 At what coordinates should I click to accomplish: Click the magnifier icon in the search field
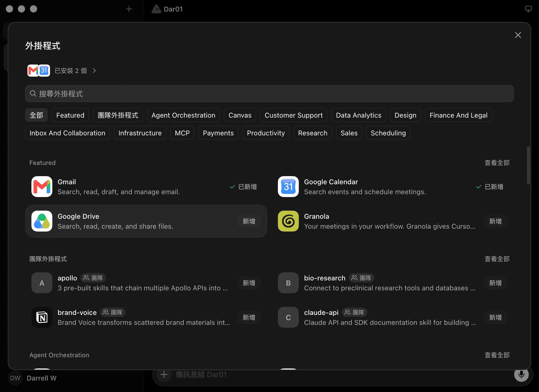click(33, 94)
